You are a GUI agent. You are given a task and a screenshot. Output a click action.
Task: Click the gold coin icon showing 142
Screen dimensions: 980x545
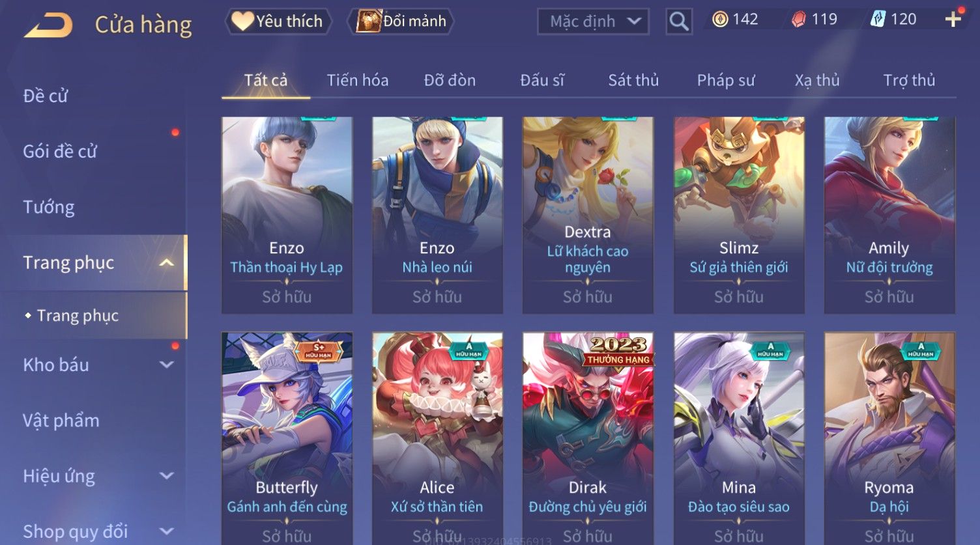tap(720, 20)
